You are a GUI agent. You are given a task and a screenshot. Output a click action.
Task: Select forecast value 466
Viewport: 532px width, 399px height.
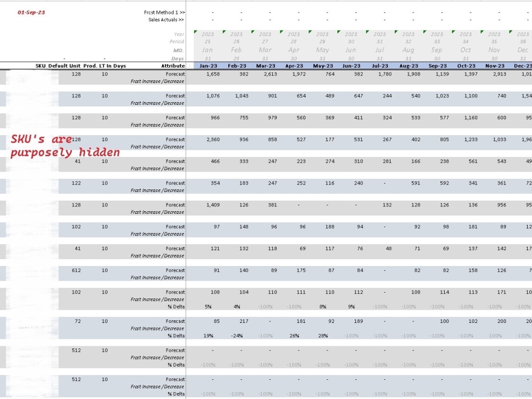click(x=215, y=161)
